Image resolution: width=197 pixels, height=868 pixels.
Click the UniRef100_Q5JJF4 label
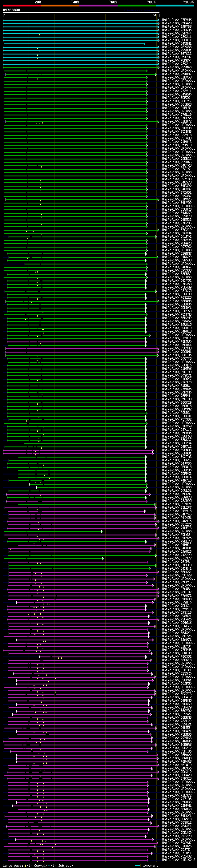(177, 826)
